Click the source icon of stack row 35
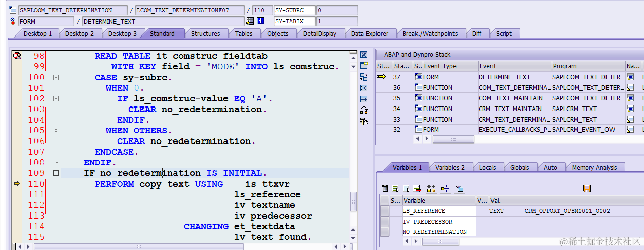This screenshot has height=250, width=644. coord(418,98)
